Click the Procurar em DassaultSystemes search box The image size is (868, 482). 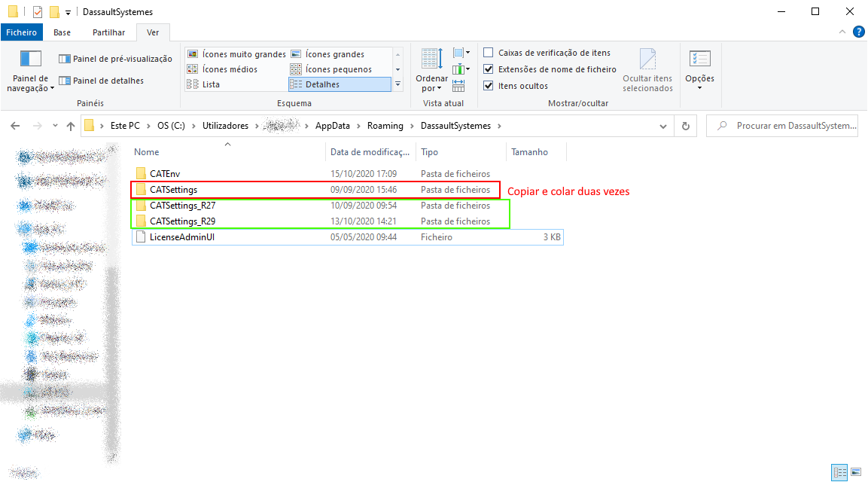coord(790,126)
